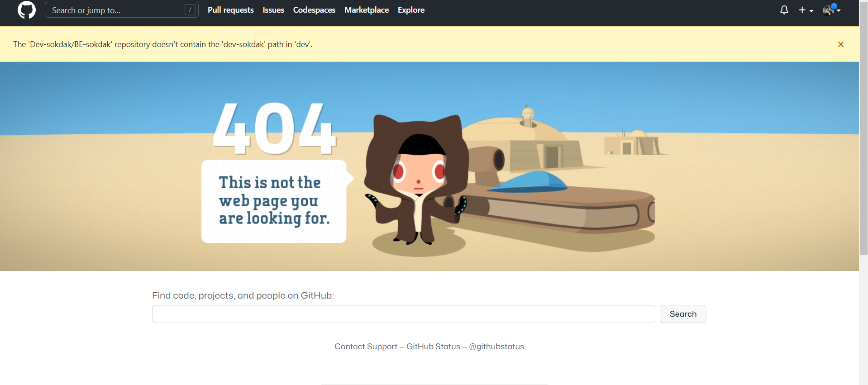
Task: Click the 404 heading graphic
Action: [x=274, y=128]
